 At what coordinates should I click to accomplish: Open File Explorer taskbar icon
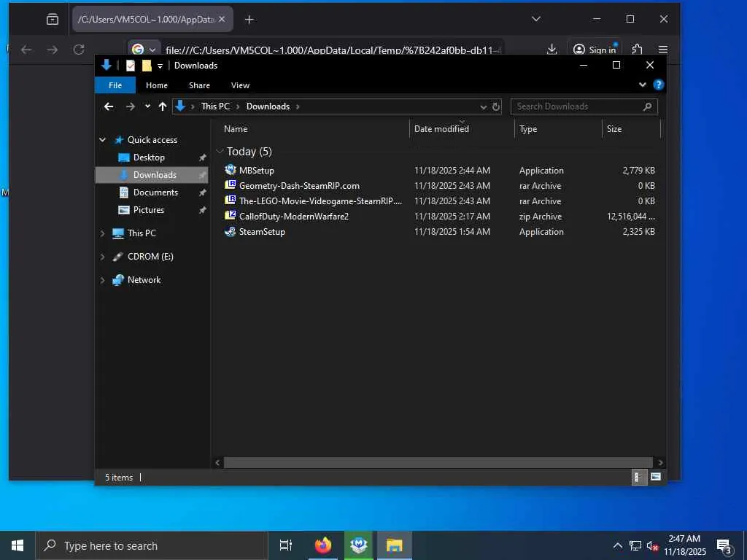(x=395, y=545)
